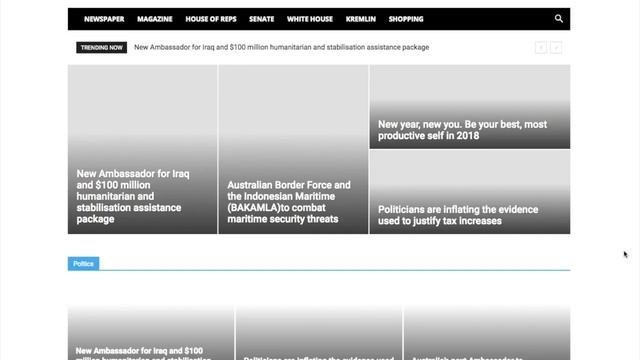The image size is (640, 360).
Task: Select the Politics category tab
Action: 83,264
